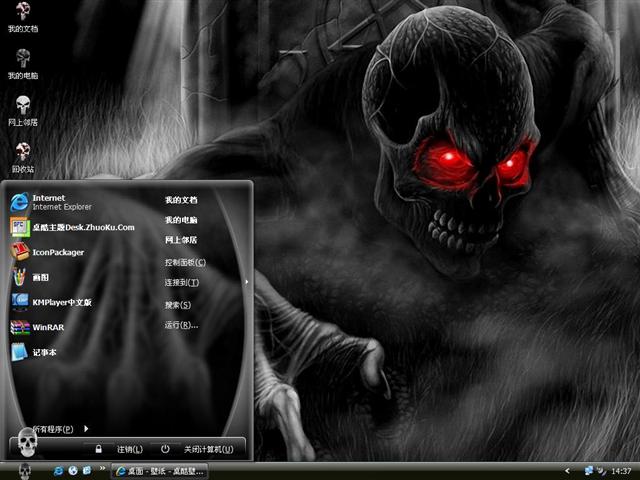Open WinRAR from Start menu

coord(37,327)
